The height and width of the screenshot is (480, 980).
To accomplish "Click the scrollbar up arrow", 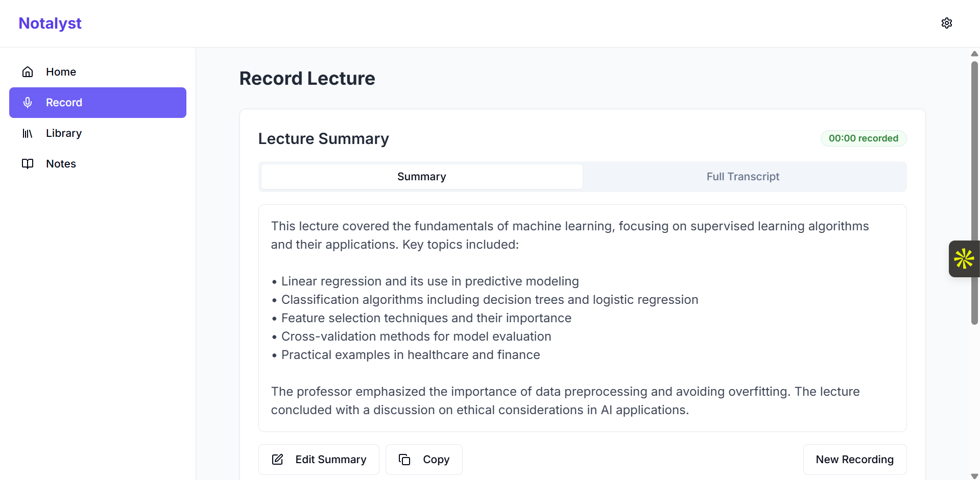I will tap(974, 54).
